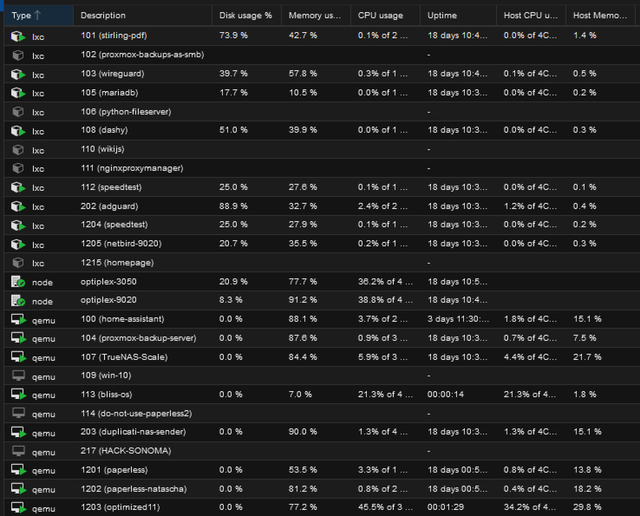The height and width of the screenshot is (516, 640).
Task: Select the 102 (proxmox-backups-as-smb) description
Action: pos(142,55)
